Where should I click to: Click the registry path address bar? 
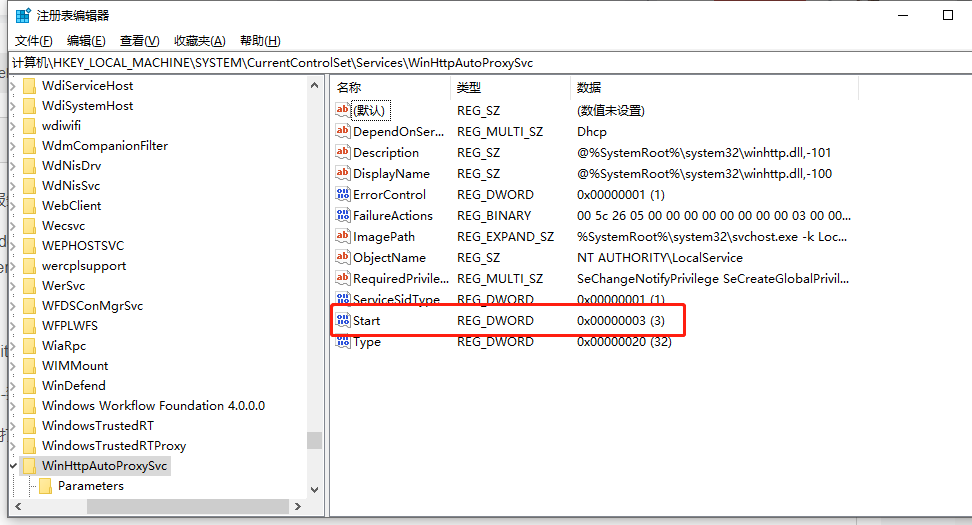tap(490, 63)
